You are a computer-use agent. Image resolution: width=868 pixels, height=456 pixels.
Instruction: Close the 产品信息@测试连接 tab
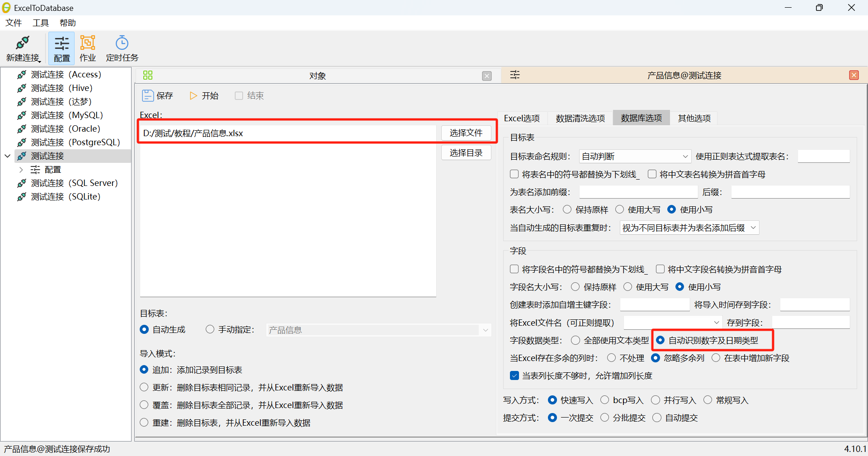[x=854, y=75]
